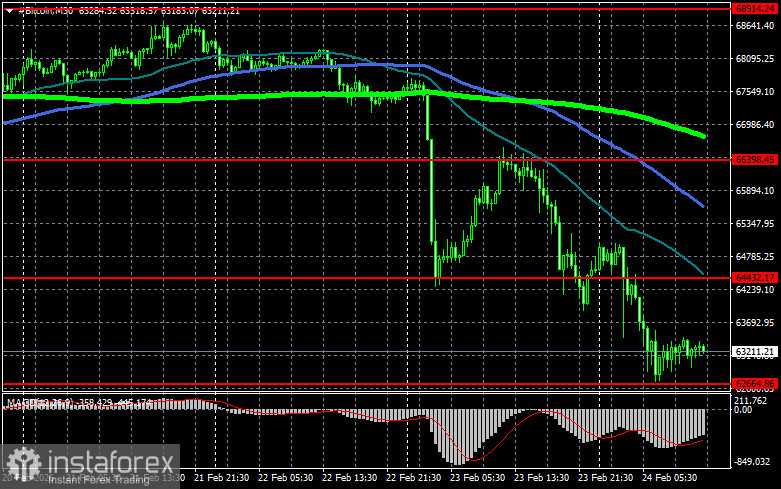Click the MACD scale value -849.032
This screenshot has width=781, height=489.
click(x=752, y=462)
